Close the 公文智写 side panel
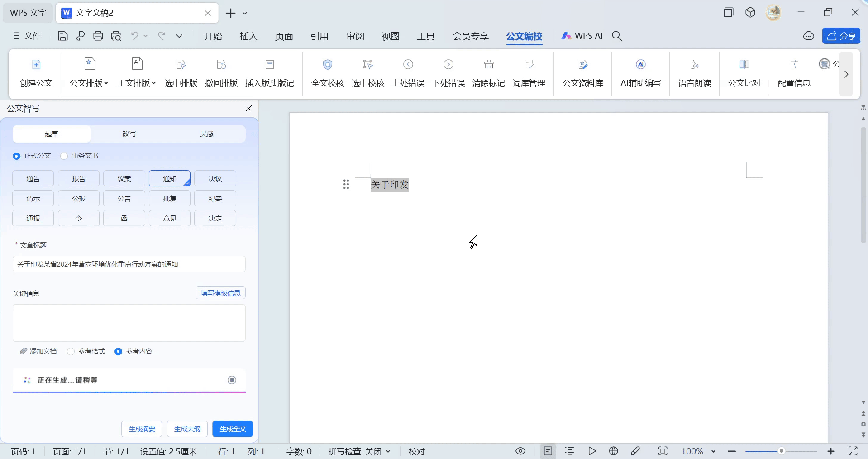 coord(248,109)
